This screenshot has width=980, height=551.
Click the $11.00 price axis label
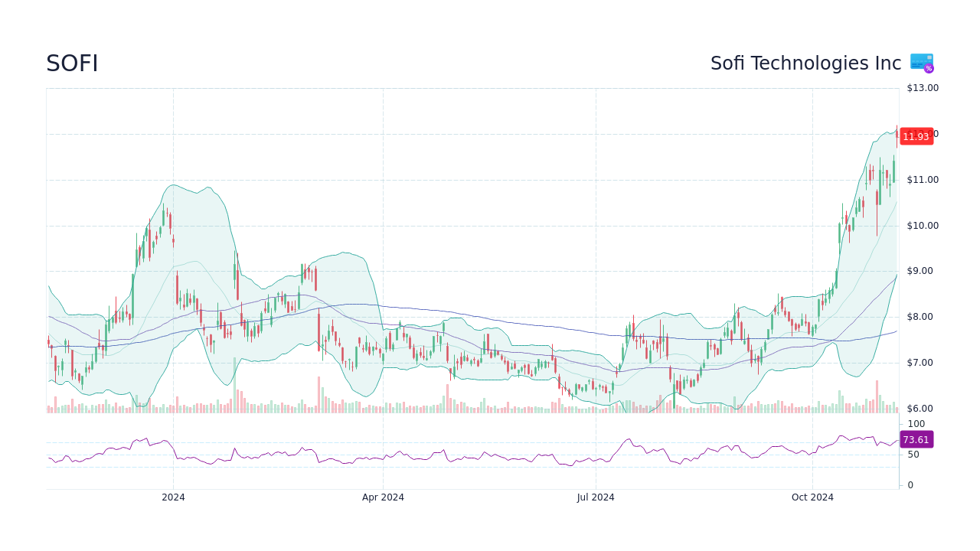[923, 180]
